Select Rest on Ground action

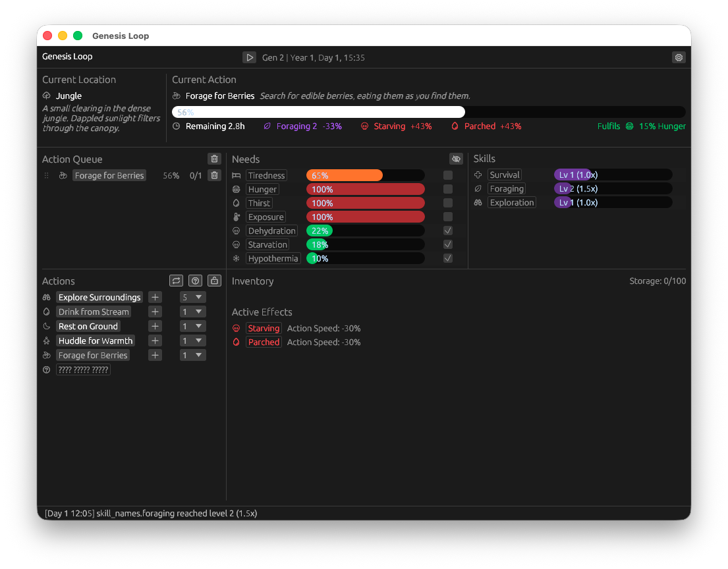click(x=88, y=326)
